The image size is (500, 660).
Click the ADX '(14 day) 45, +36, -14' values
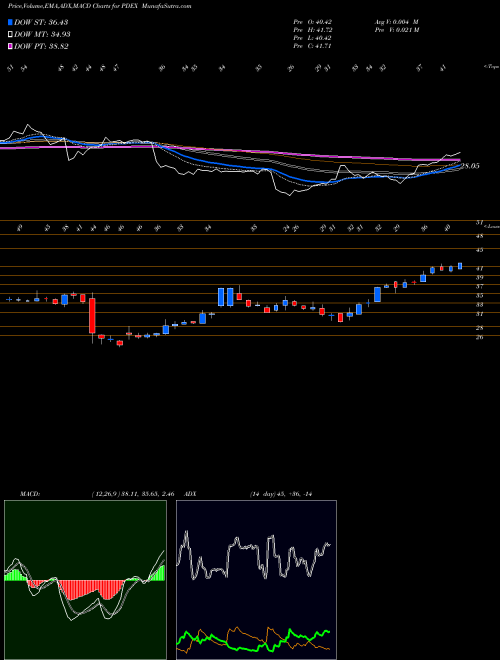tap(283, 494)
